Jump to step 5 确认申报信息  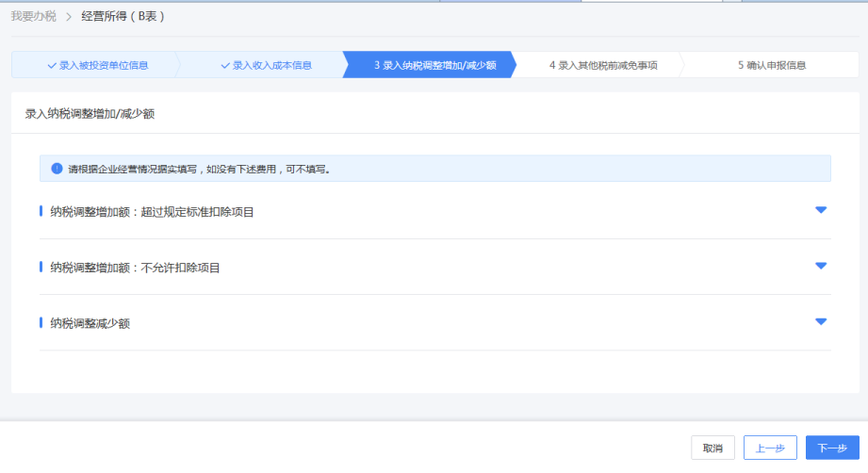(x=771, y=66)
